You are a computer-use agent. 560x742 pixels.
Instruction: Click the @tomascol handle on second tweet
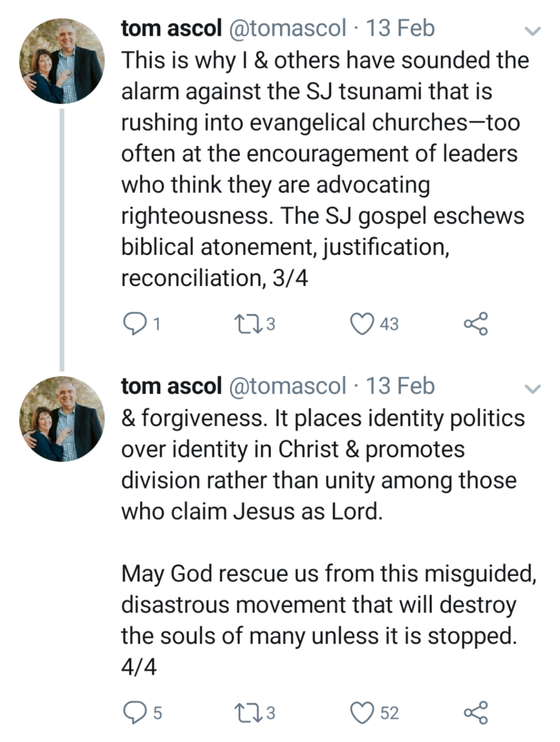(287, 386)
